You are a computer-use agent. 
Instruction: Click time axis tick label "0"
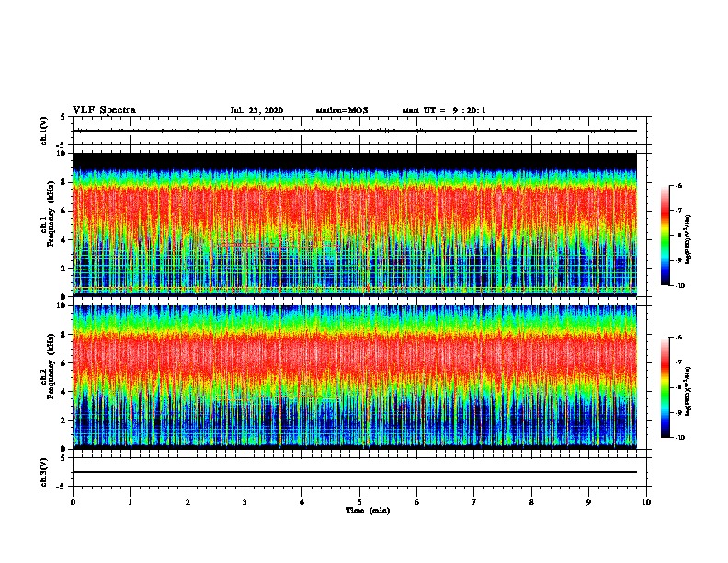[x=73, y=502]
